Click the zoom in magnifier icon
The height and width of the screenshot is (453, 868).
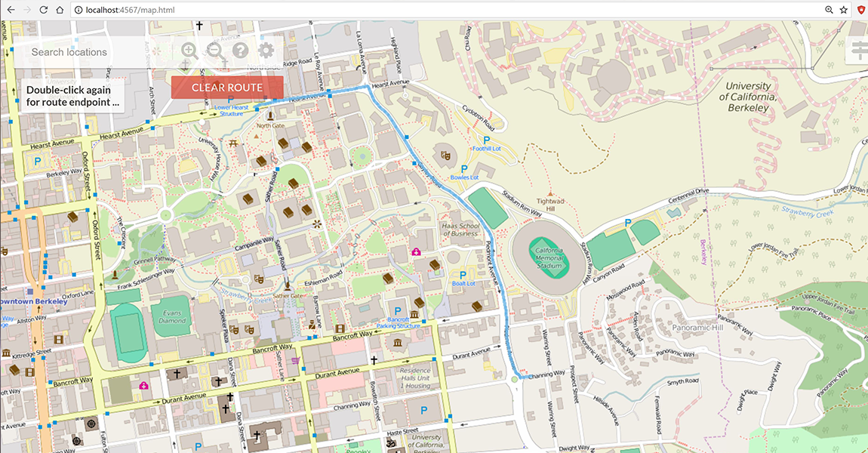pos(189,51)
